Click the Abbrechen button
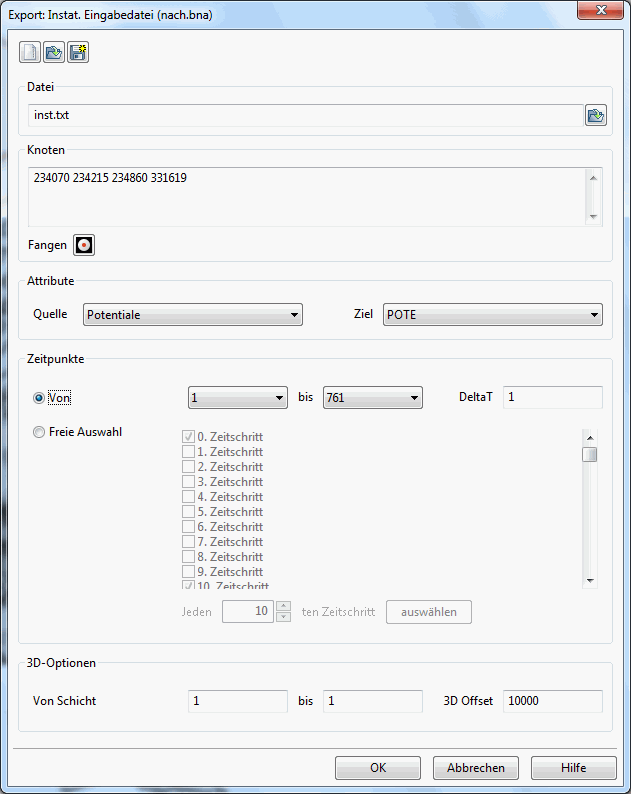The height and width of the screenshot is (794, 631). 476,768
